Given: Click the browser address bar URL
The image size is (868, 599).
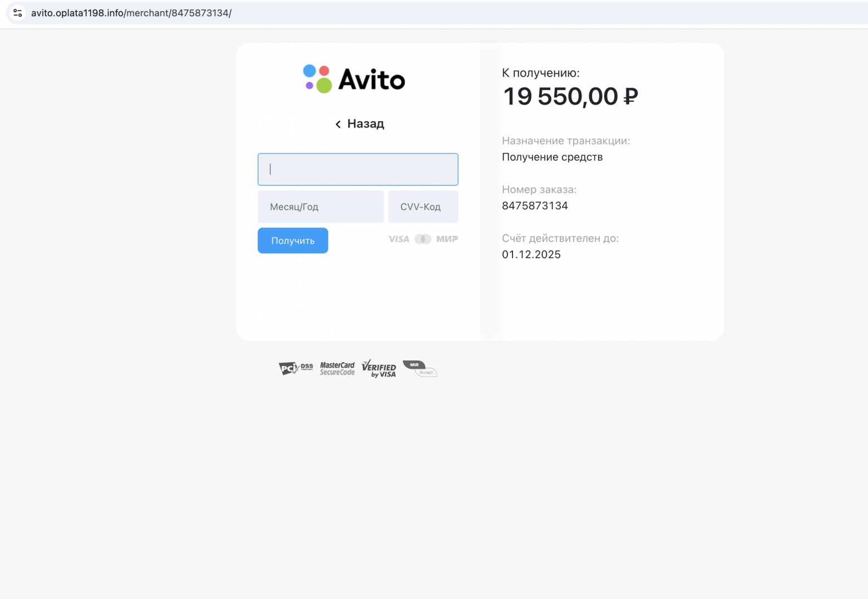Looking at the screenshot, I should pos(131,13).
